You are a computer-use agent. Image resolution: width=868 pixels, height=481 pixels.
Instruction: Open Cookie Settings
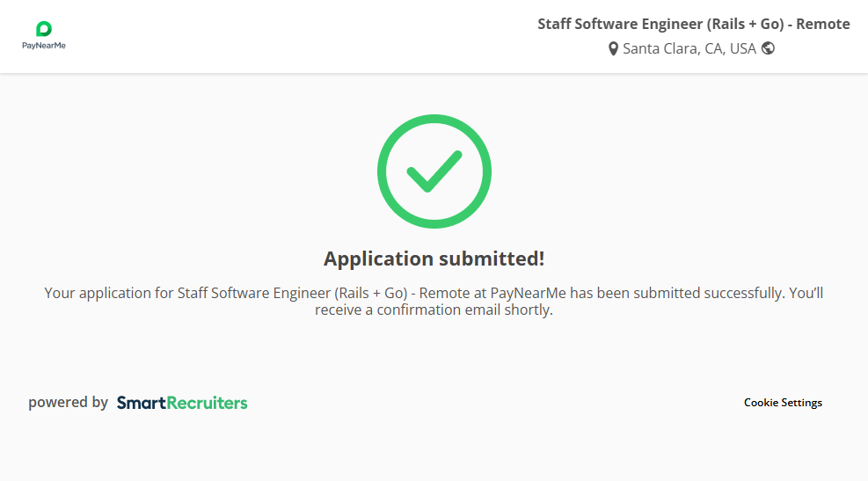pyautogui.click(x=783, y=403)
